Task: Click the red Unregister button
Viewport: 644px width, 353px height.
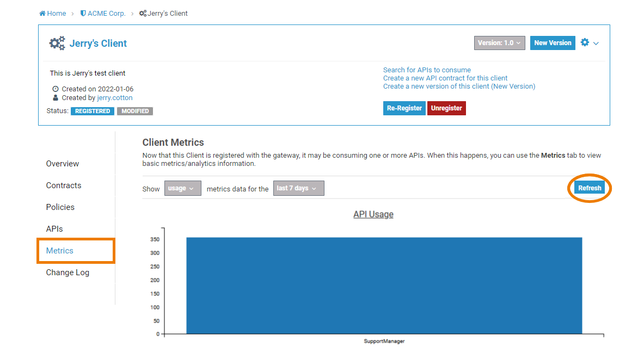Action: pyautogui.click(x=446, y=108)
